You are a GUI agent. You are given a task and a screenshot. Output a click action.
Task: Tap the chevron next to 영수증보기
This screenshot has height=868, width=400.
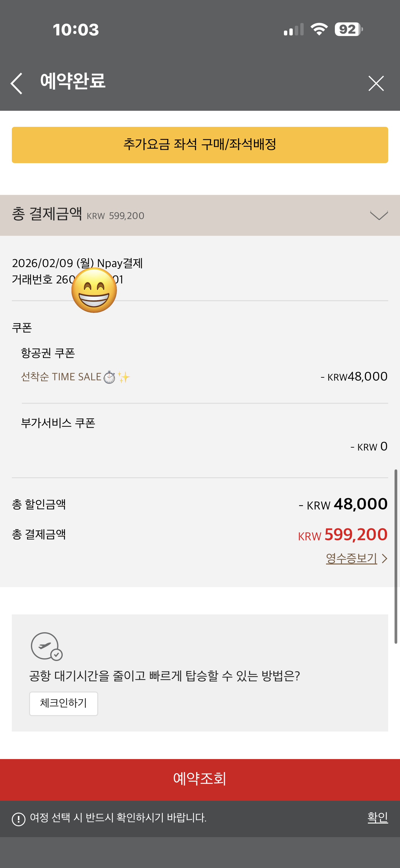(384, 559)
